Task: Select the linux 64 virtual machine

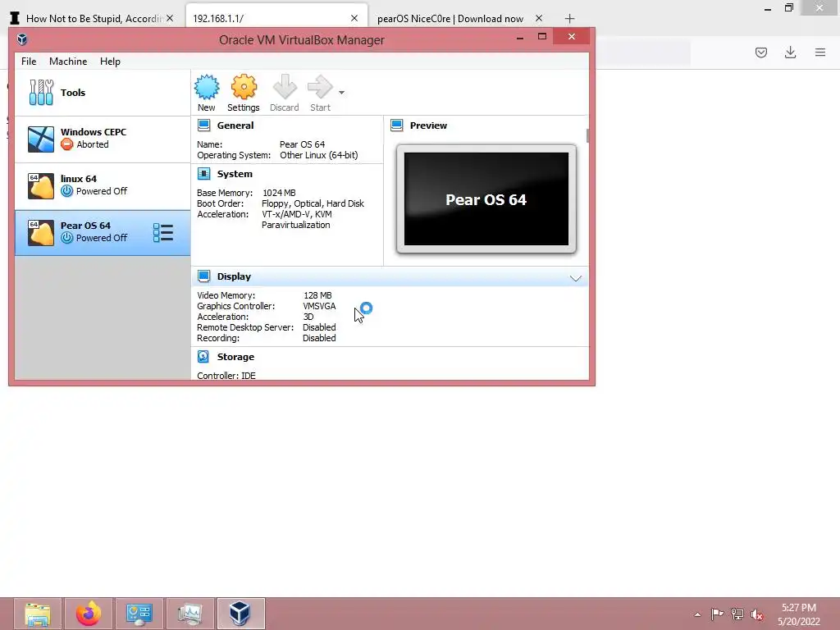Action: (x=103, y=186)
